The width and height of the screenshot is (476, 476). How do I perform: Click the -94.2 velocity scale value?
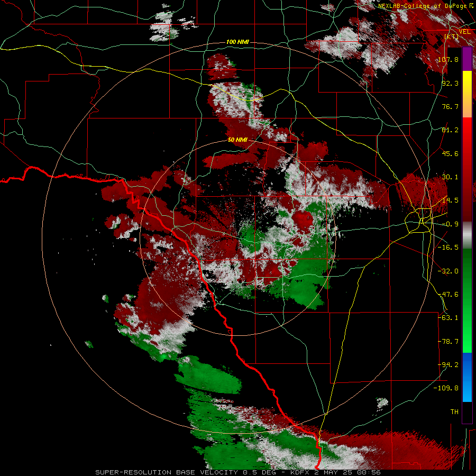click(x=448, y=365)
